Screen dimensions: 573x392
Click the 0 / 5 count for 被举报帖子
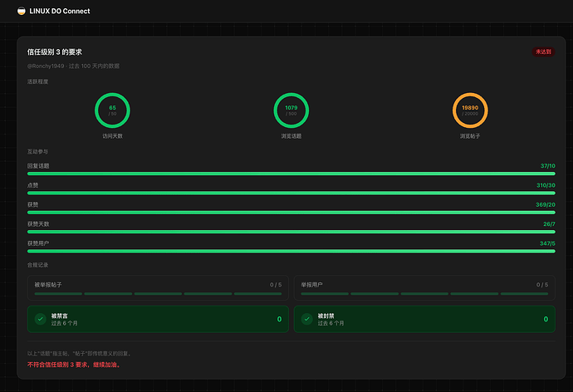pyautogui.click(x=276, y=285)
